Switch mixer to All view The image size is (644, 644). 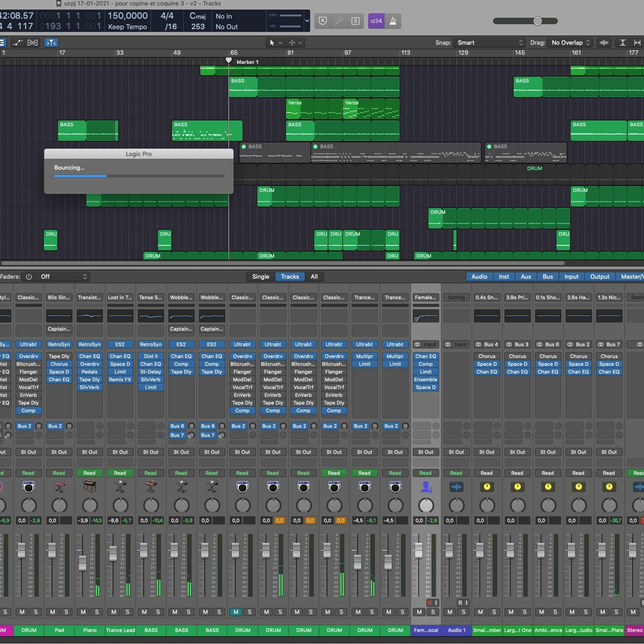click(x=314, y=277)
